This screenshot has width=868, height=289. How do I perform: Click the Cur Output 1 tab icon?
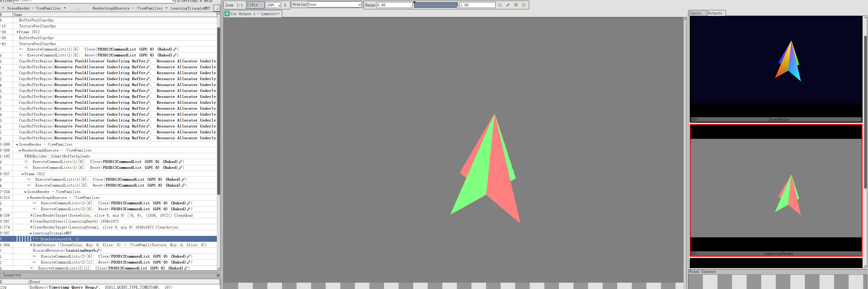(228, 14)
